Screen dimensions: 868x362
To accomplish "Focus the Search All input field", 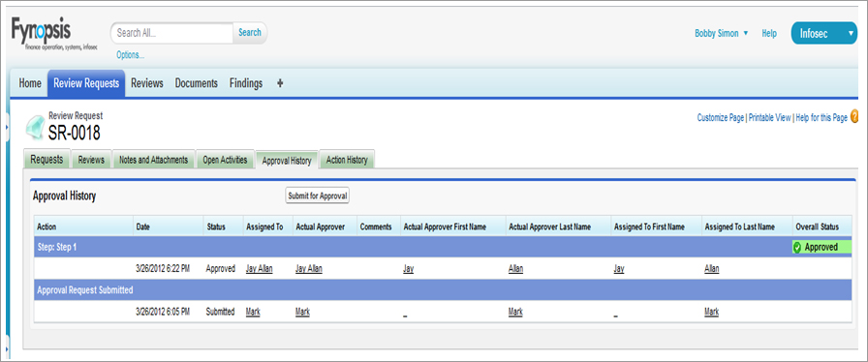I will (172, 33).
